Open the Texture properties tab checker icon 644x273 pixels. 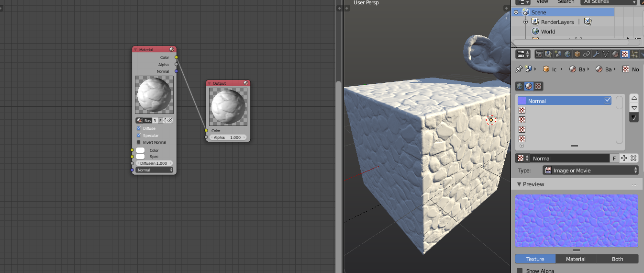coord(625,54)
